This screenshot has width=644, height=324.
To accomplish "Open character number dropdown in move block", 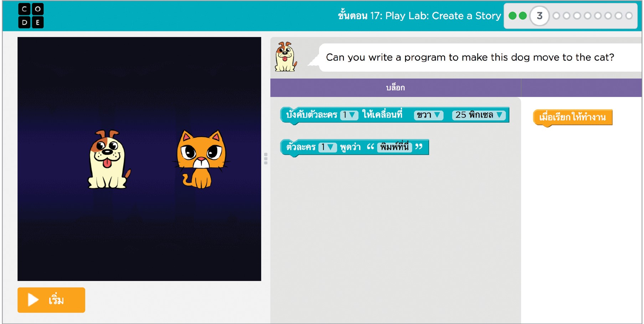I will (349, 115).
